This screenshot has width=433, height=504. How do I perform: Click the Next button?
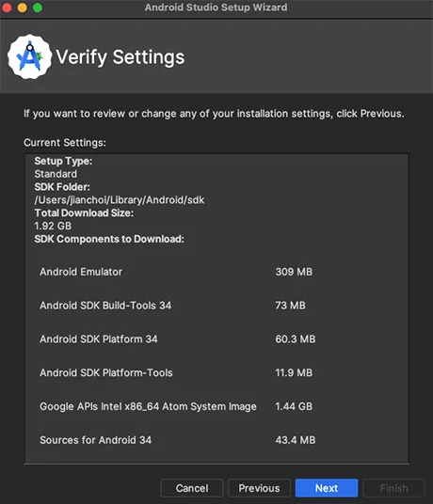pyautogui.click(x=327, y=488)
